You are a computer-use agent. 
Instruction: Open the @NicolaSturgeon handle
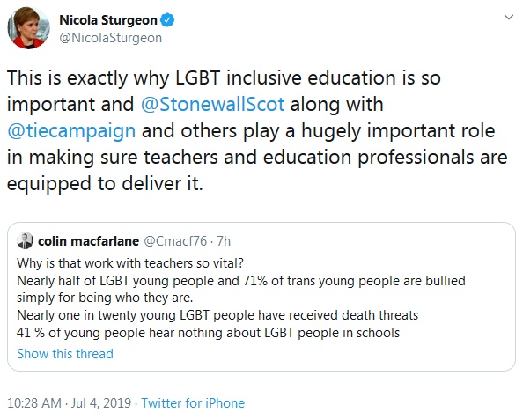pos(110,38)
